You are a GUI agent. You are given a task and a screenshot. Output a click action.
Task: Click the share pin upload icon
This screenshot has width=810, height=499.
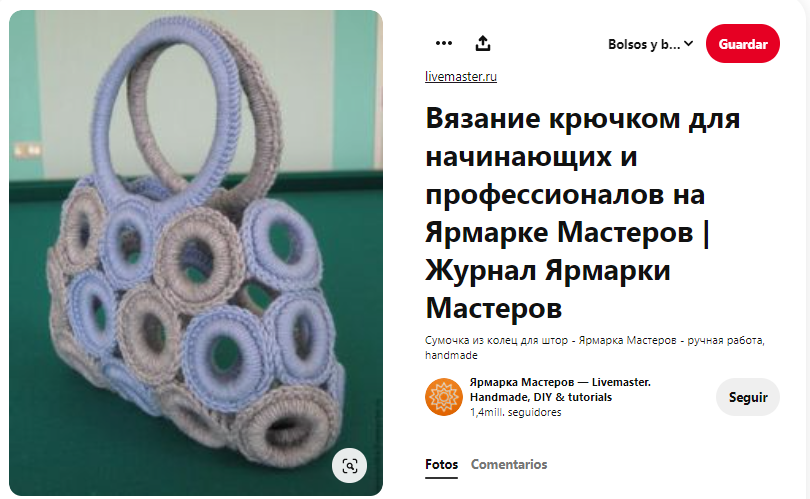[x=482, y=43]
